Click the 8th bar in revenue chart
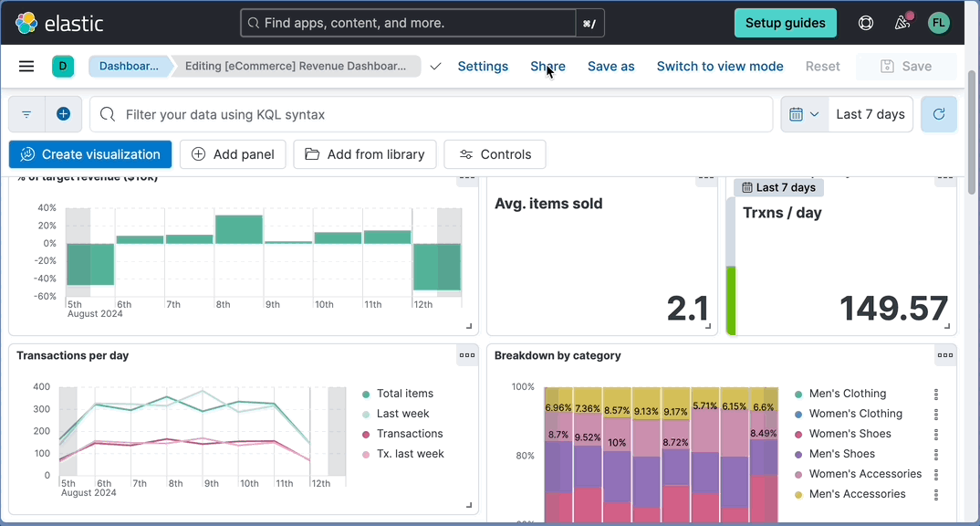This screenshot has height=526, width=980. (239, 229)
